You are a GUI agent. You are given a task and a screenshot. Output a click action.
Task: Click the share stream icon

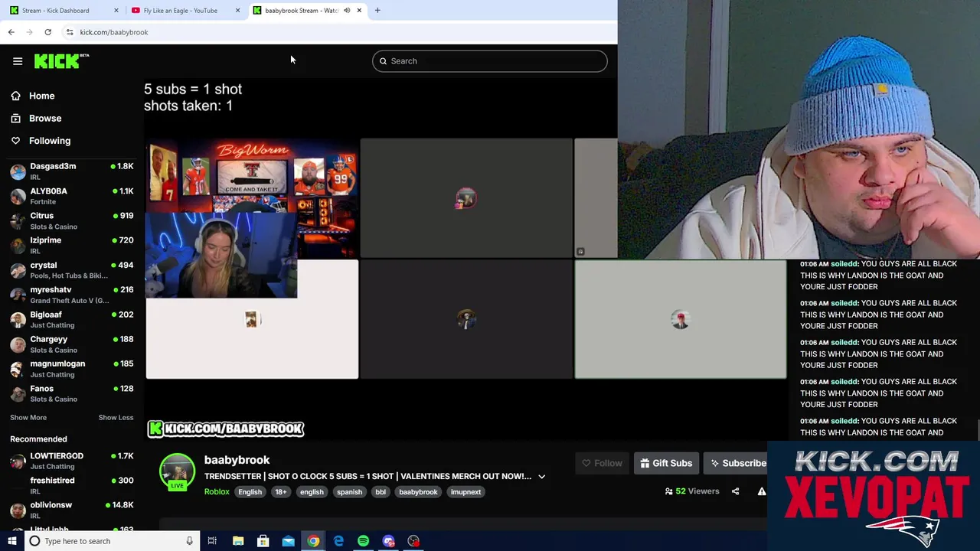point(735,491)
